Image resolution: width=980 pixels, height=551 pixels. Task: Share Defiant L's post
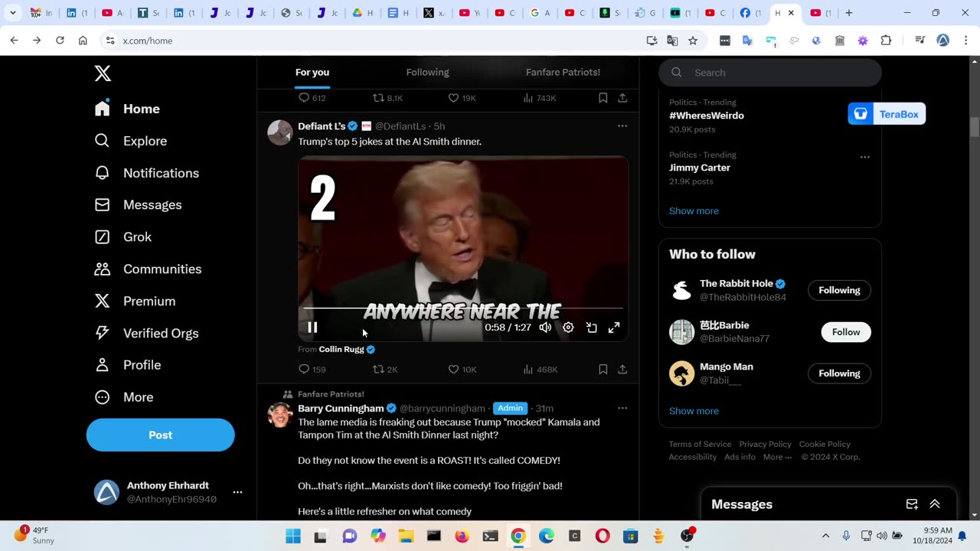click(622, 370)
